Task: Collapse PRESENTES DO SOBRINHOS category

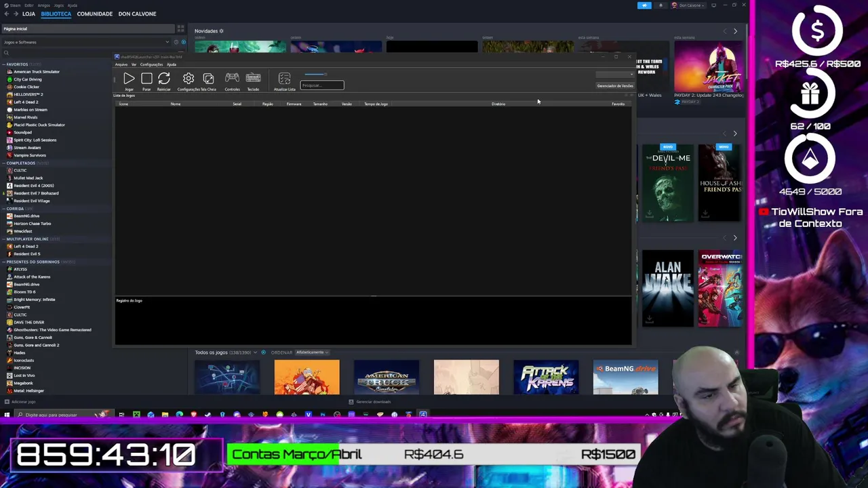Action: (4, 262)
